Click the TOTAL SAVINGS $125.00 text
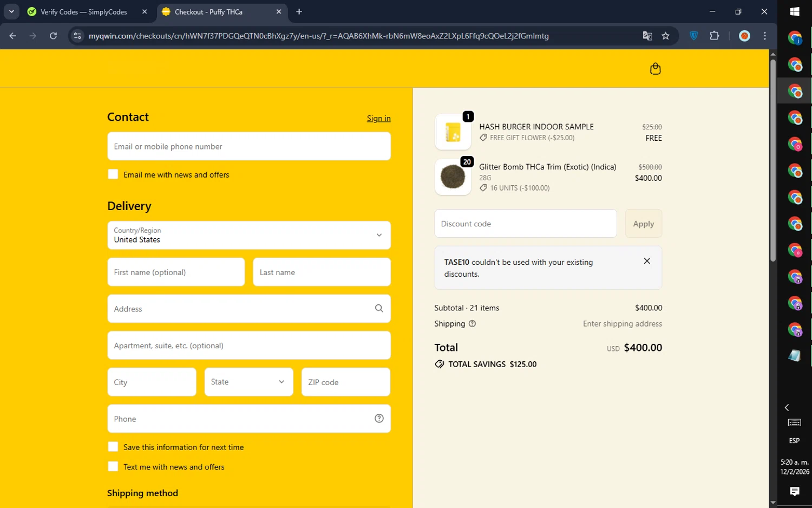The height and width of the screenshot is (508, 812). pyautogui.click(x=493, y=364)
